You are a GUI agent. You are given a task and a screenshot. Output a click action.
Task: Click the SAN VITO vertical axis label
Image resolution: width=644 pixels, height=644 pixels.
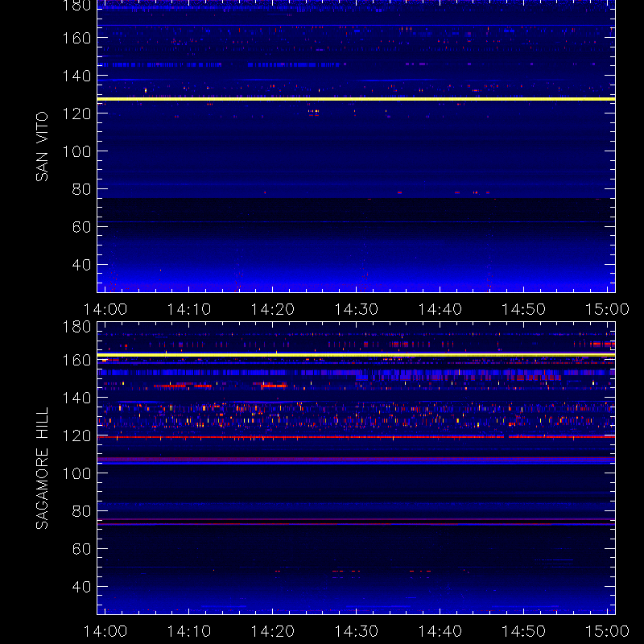(42, 147)
